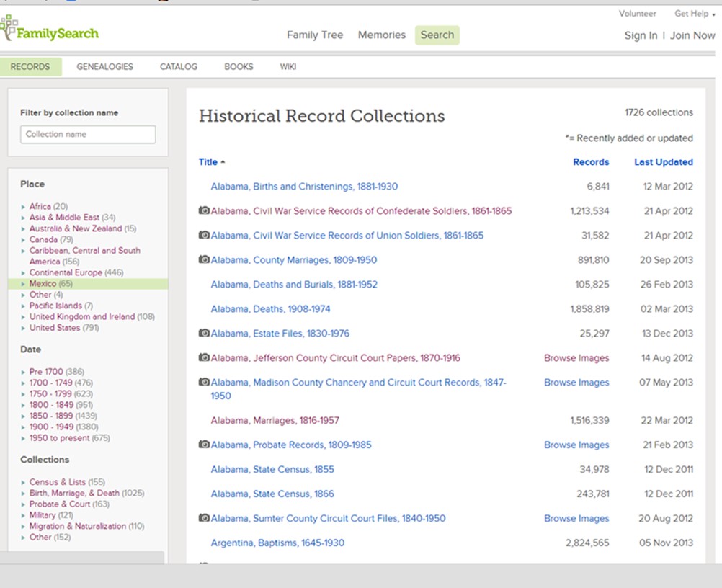This screenshot has height=588, width=722.
Task: Filter by Migration & Naturalization collections
Action: (86, 526)
